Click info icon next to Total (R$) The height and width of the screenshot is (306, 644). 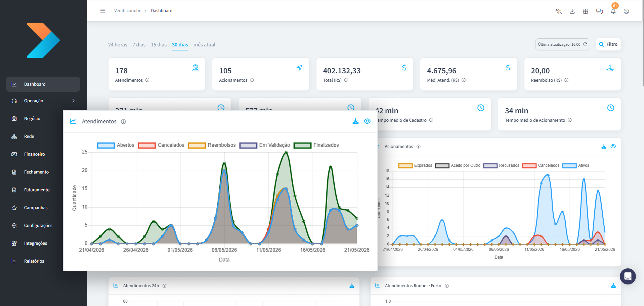click(346, 80)
